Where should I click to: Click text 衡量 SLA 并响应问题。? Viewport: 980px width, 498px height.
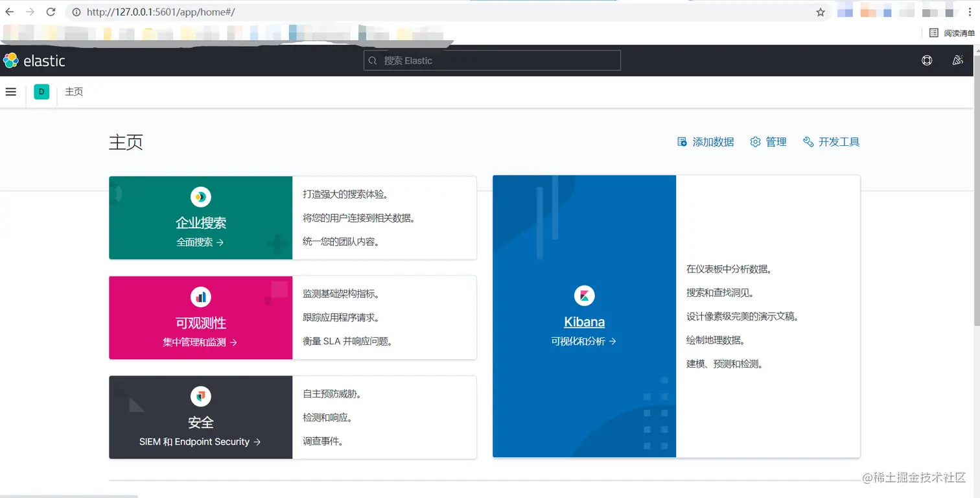point(348,341)
